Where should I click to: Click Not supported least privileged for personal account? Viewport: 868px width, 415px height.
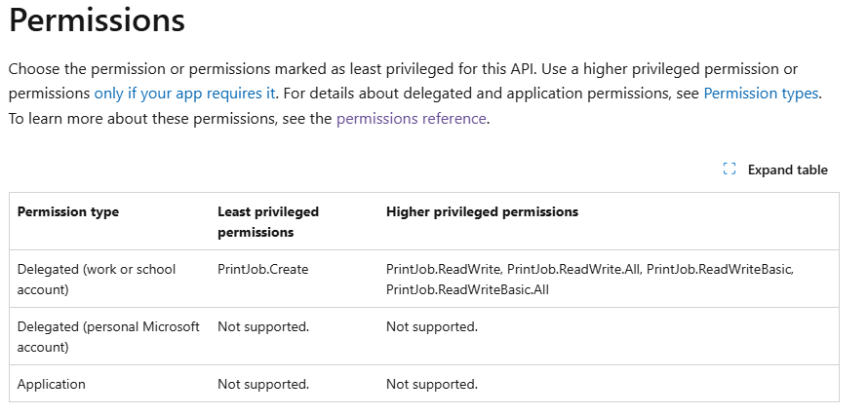click(263, 326)
